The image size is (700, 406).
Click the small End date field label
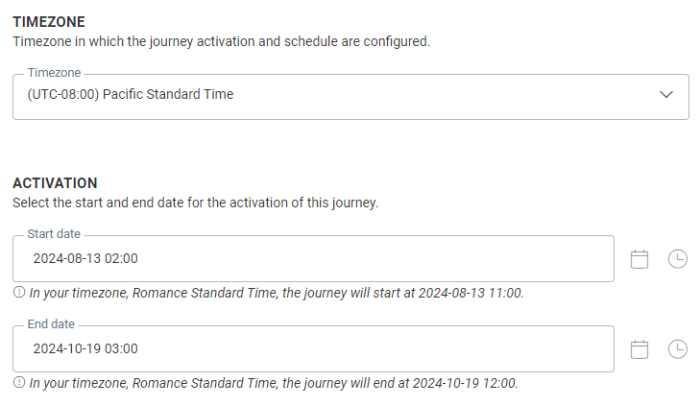click(53, 325)
